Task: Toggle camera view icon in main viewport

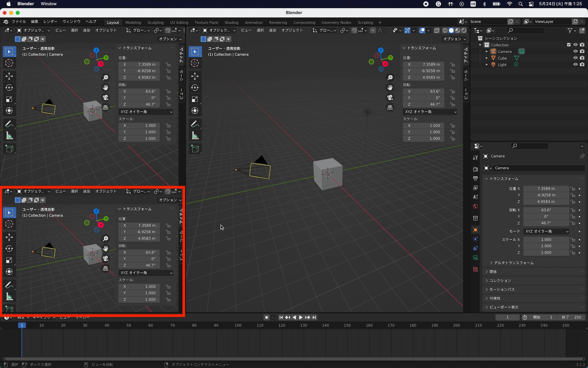Action: (x=390, y=97)
